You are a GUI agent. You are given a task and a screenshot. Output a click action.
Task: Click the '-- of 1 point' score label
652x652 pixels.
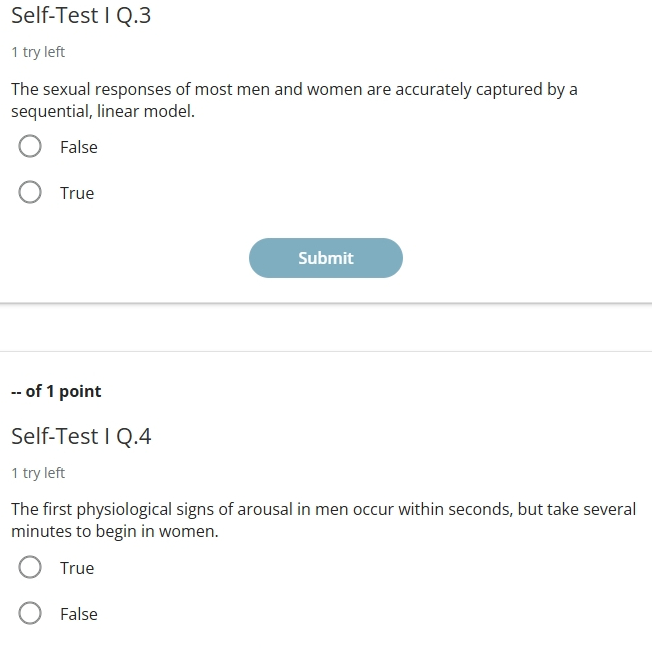(56, 391)
